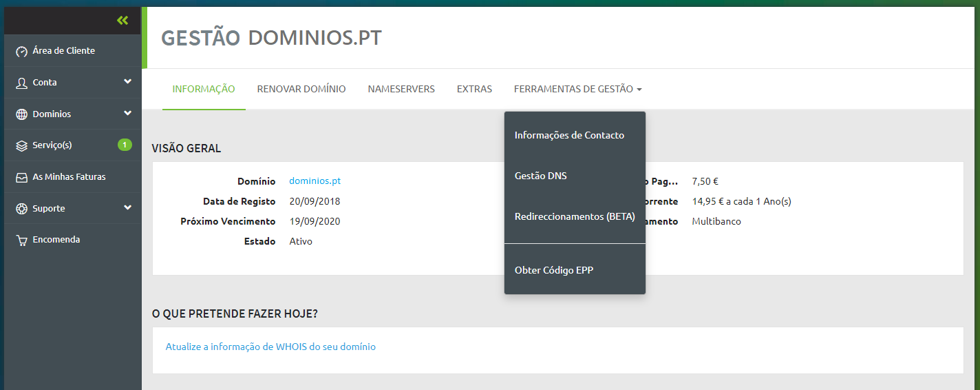Expand the Conta submenu chevron
The image size is (980, 390).
point(127,82)
